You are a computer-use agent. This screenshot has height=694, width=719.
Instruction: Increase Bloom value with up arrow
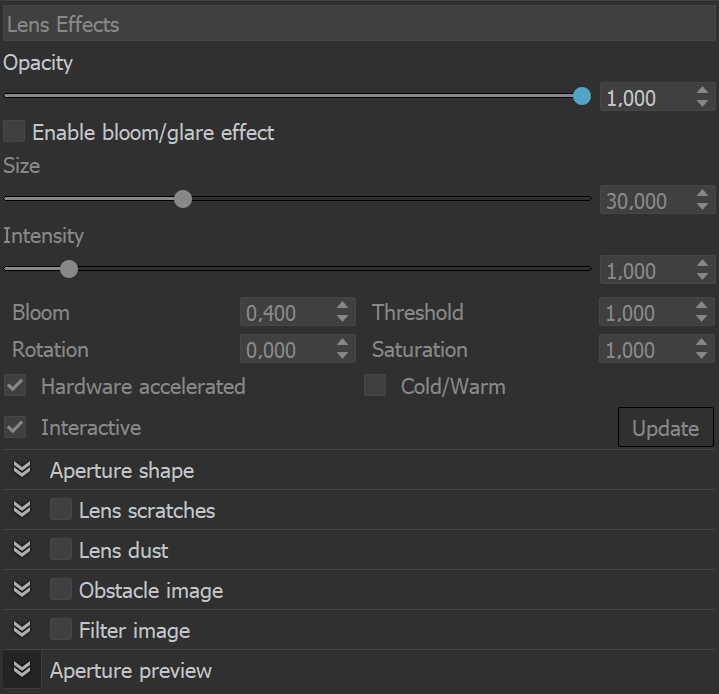click(342, 305)
